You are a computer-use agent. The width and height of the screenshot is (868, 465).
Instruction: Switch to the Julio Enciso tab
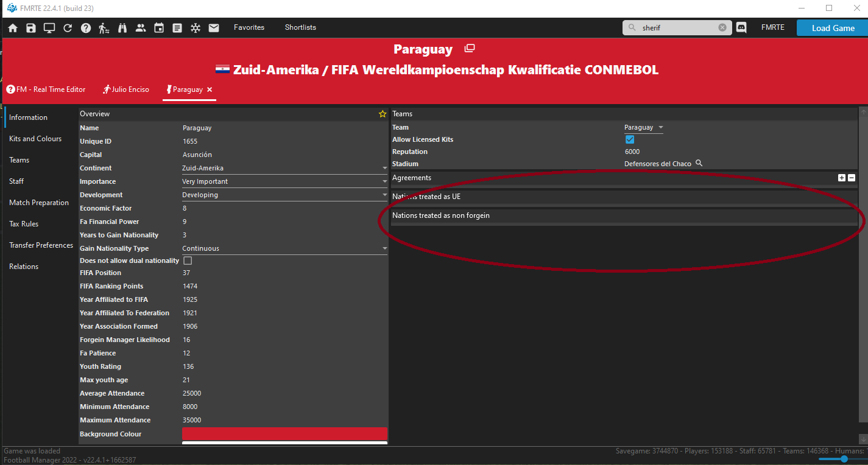126,89
